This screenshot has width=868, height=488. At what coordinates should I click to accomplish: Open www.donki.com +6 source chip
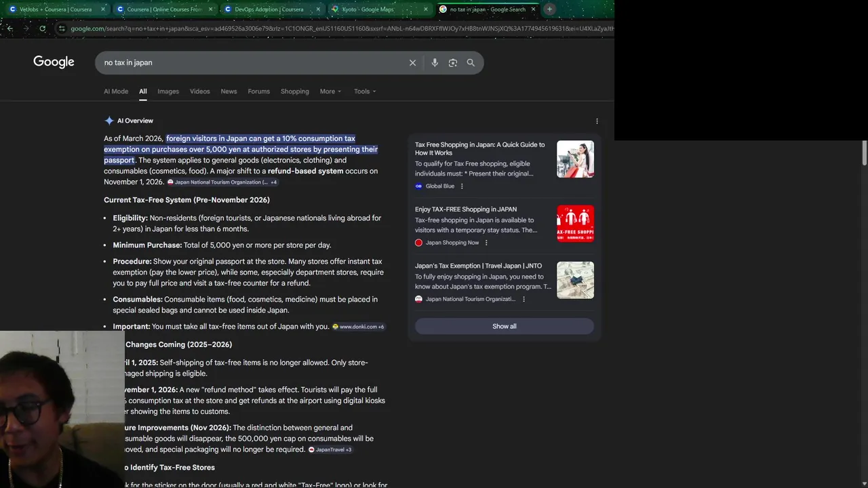click(x=358, y=327)
